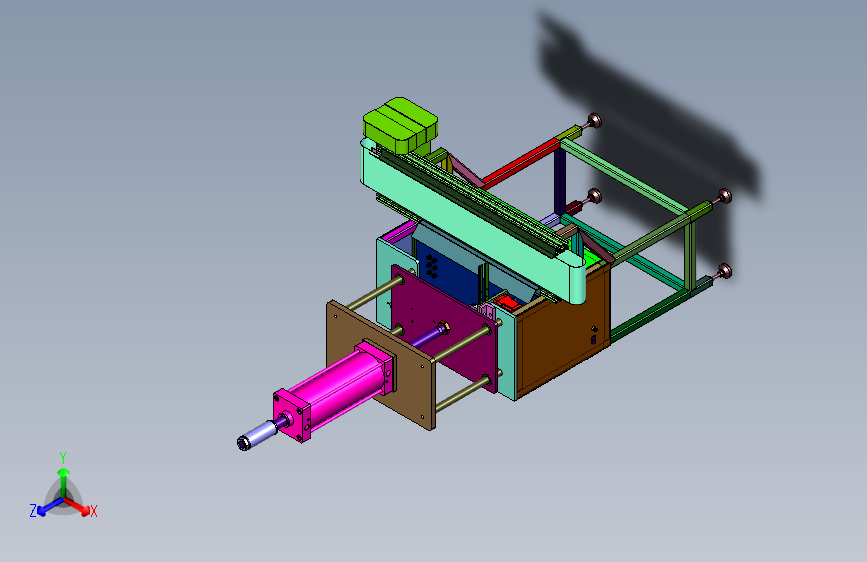Click the red X axis of the orientation triad
The image size is (867, 562).
click(x=79, y=506)
